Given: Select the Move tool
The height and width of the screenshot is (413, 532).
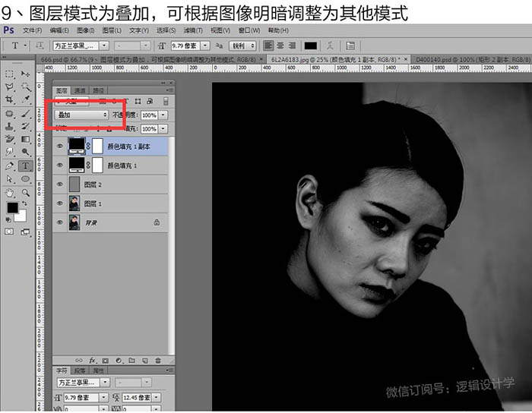Looking at the screenshot, I should point(25,74).
